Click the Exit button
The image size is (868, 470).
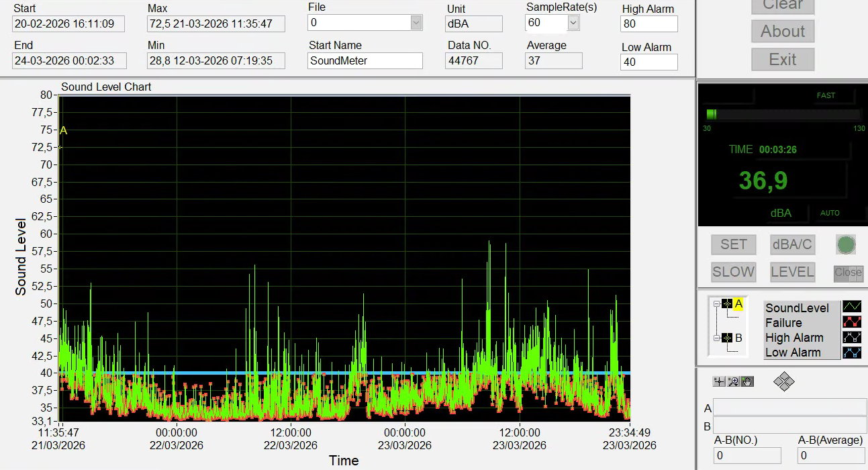tap(782, 60)
